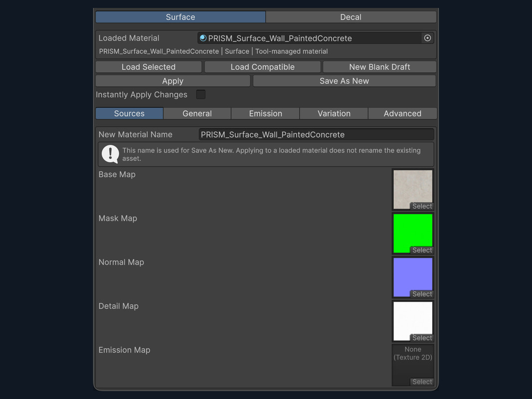Click the help text about Save As New
Image resolution: width=532 pixels, height=399 pixels.
(x=271, y=155)
